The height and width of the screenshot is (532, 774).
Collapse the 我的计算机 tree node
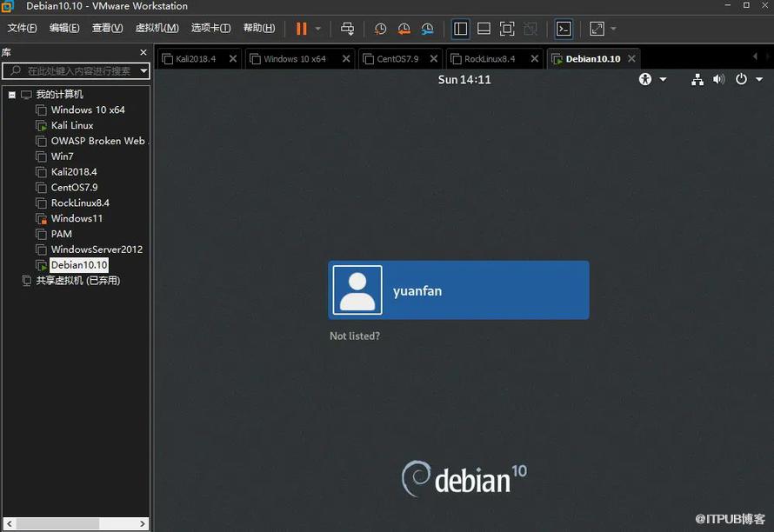pos(11,94)
